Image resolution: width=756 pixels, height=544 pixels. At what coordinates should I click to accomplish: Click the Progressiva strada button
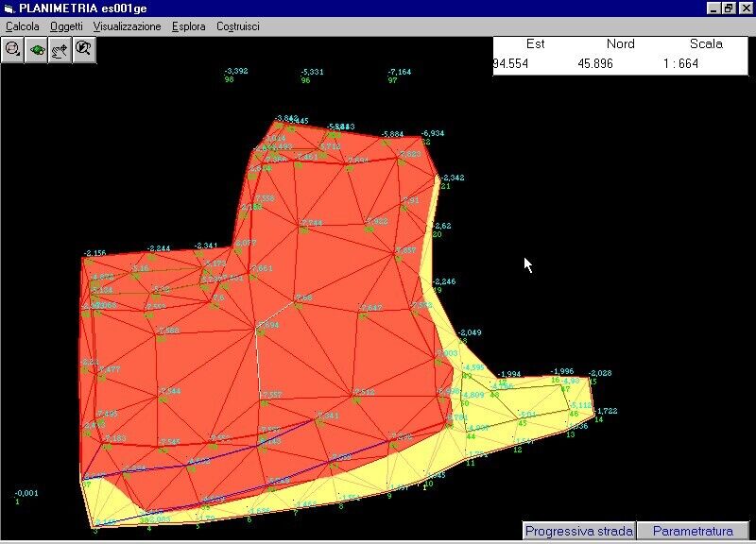point(579,531)
